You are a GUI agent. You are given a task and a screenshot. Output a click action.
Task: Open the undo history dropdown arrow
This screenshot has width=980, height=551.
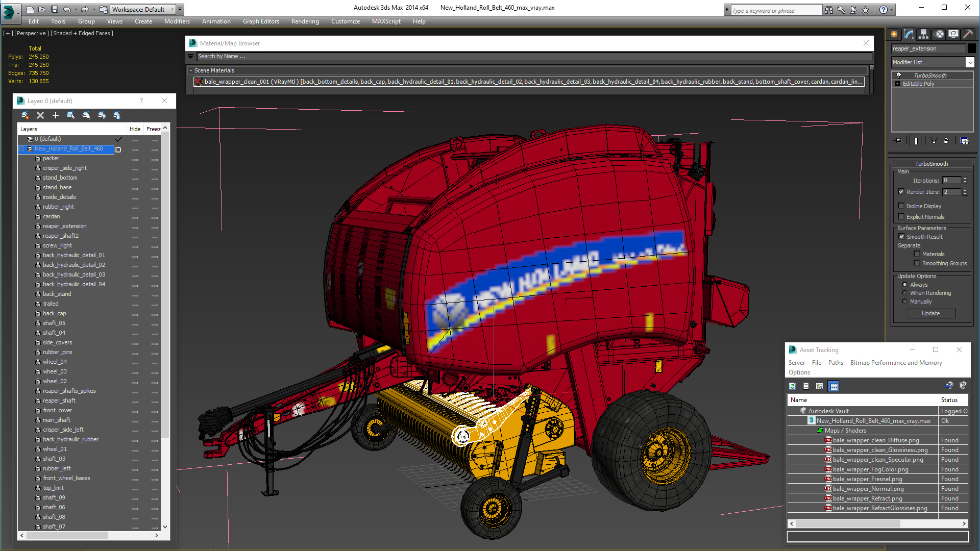tap(76, 9)
